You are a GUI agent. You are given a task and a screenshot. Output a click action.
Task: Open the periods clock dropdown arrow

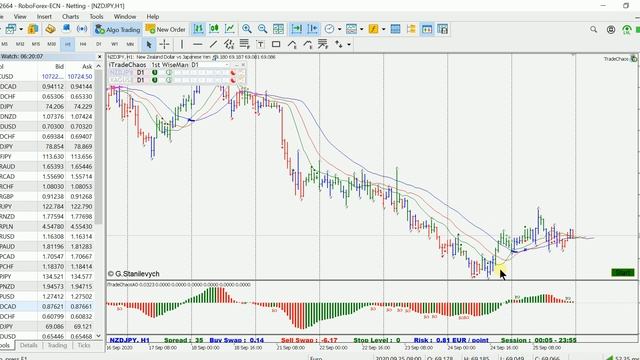[x=339, y=29]
